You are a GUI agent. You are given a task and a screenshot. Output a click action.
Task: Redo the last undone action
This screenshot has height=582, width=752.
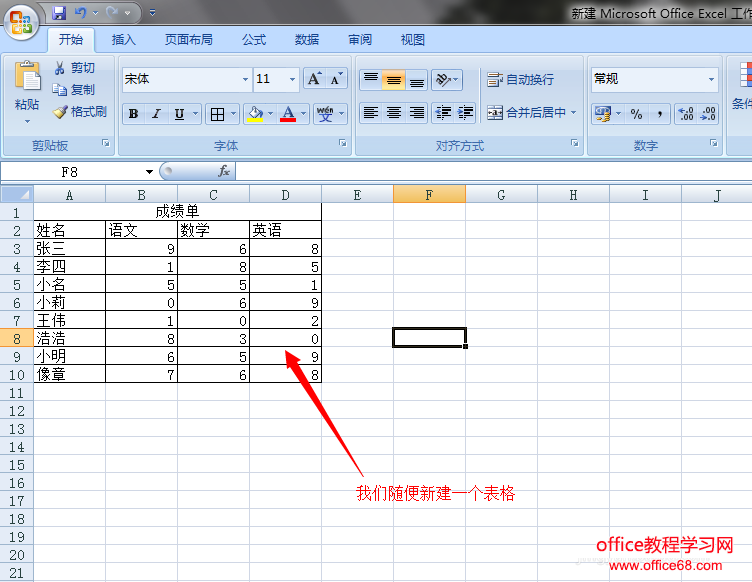(112, 13)
